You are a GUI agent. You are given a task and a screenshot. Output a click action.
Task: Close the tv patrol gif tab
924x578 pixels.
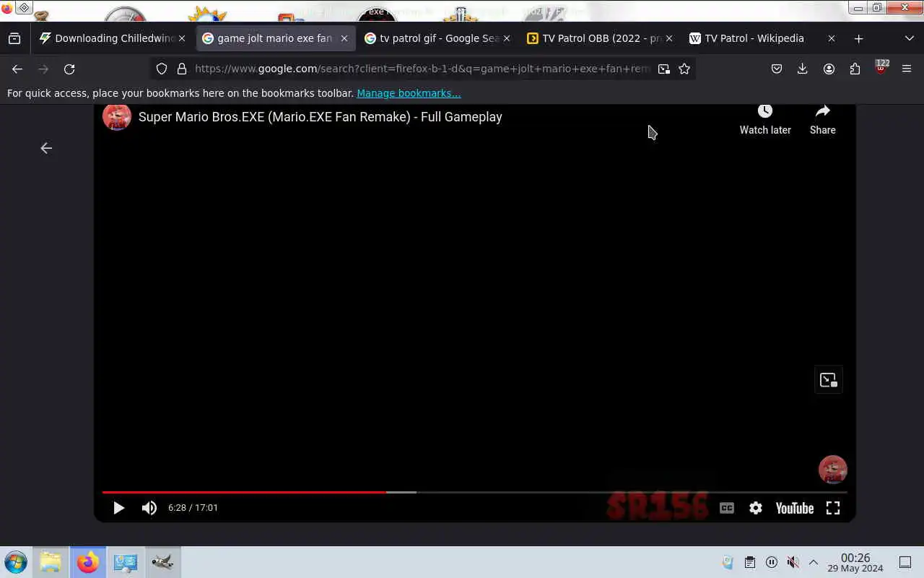(507, 38)
